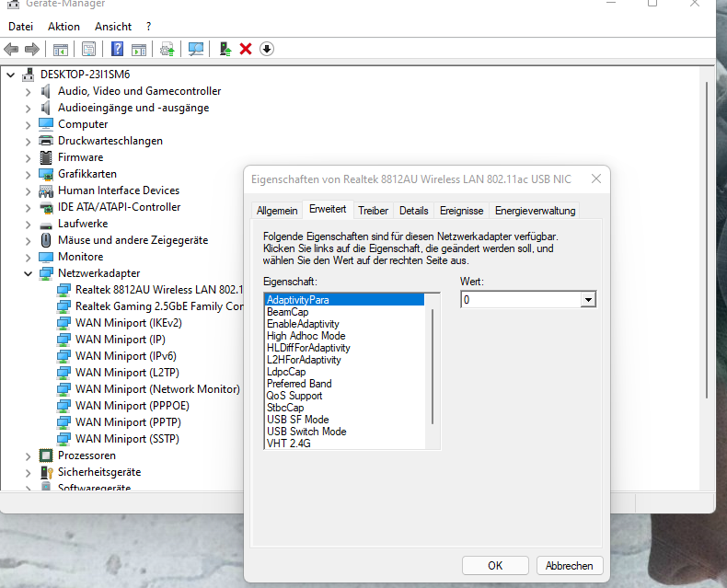This screenshot has width=727, height=588.
Task: Switch to the Treiber tab
Action: [373, 211]
